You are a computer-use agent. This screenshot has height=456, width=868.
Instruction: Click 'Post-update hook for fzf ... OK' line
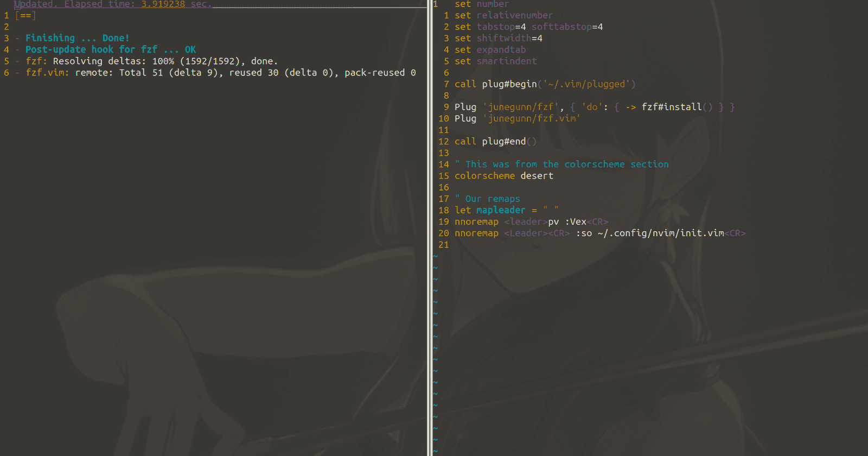click(110, 50)
